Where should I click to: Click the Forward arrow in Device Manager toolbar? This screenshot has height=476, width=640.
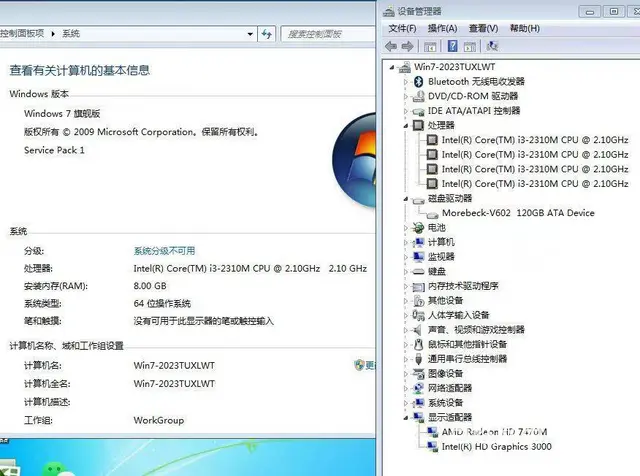(x=407, y=46)
